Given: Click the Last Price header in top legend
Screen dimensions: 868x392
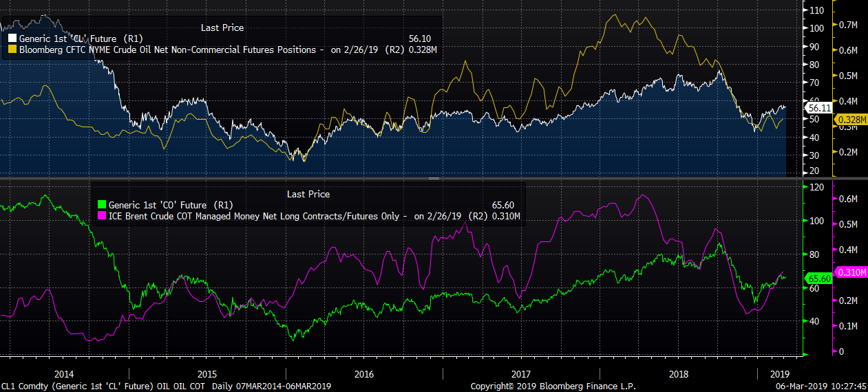Looking at the screenshot, I should point(222,28).
